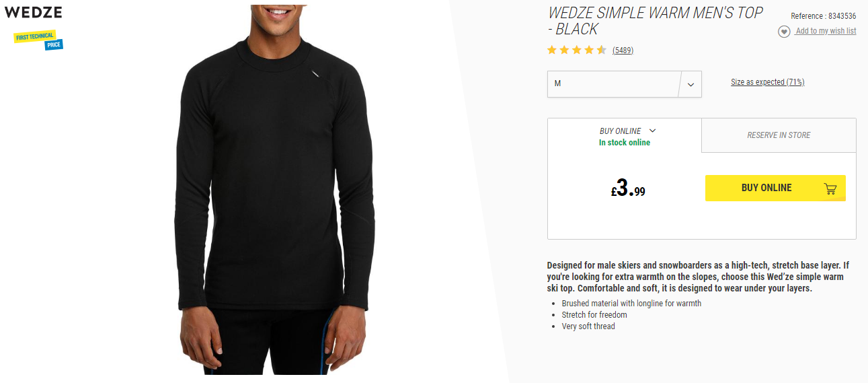Click the £3.99 price
This screenshot has height=383, width=868.
[628, 188]
